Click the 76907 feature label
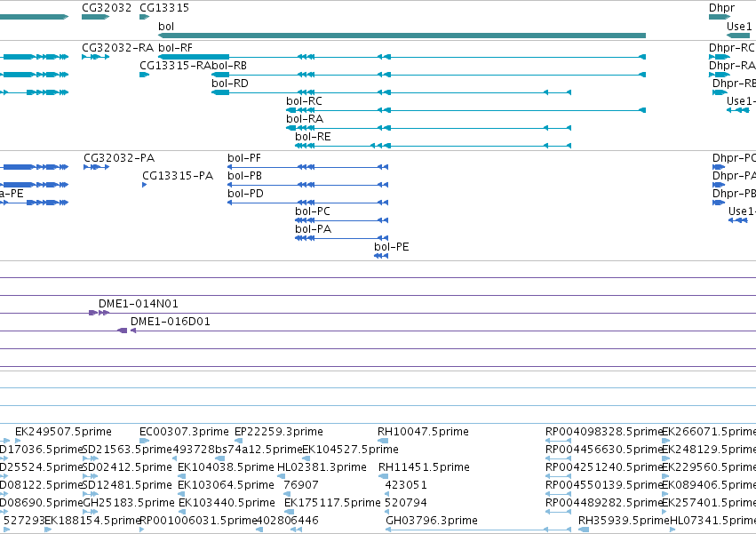 (x=301, y=485)
